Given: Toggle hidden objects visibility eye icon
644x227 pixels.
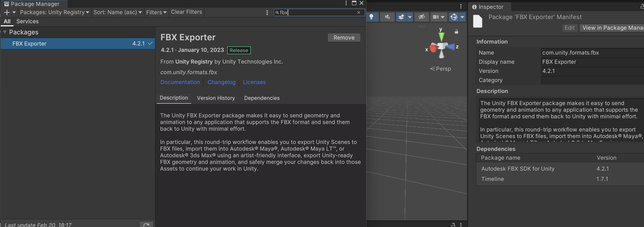Looking at the screenshot, I should (x=421, y=17).
